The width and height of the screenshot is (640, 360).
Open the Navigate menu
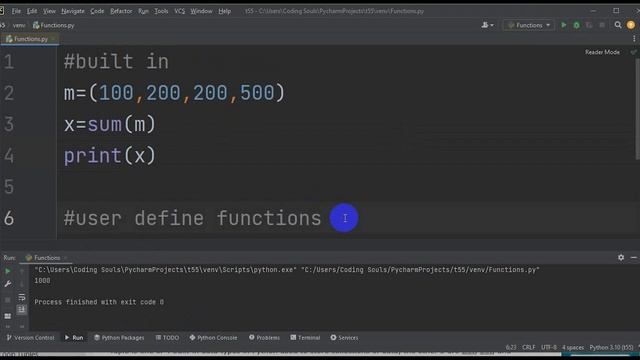[x=73, y=11]
